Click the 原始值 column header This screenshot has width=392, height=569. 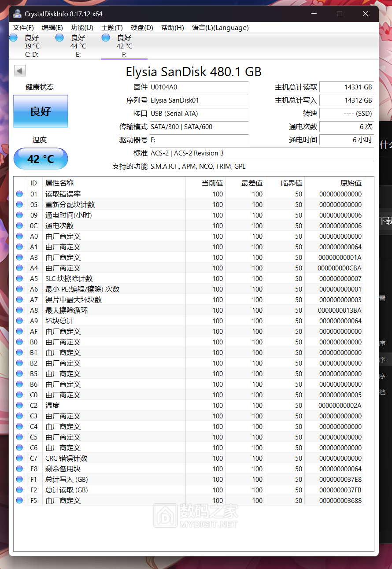(334, 183)
